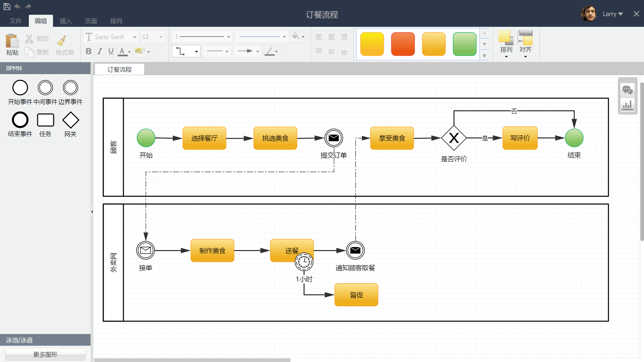Click the 粘贴 paste icon
This screenshot has width=644, height=362.
pos(12,42)
